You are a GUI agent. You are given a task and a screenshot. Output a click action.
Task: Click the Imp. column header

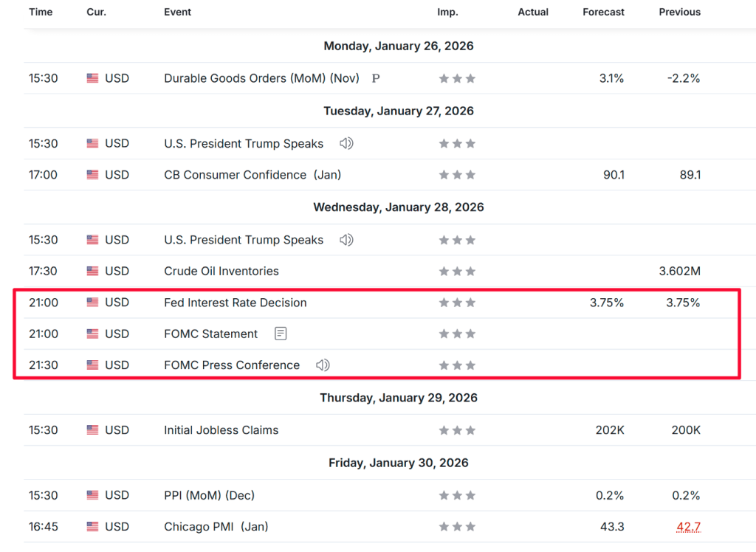click(x=447, y=12)
